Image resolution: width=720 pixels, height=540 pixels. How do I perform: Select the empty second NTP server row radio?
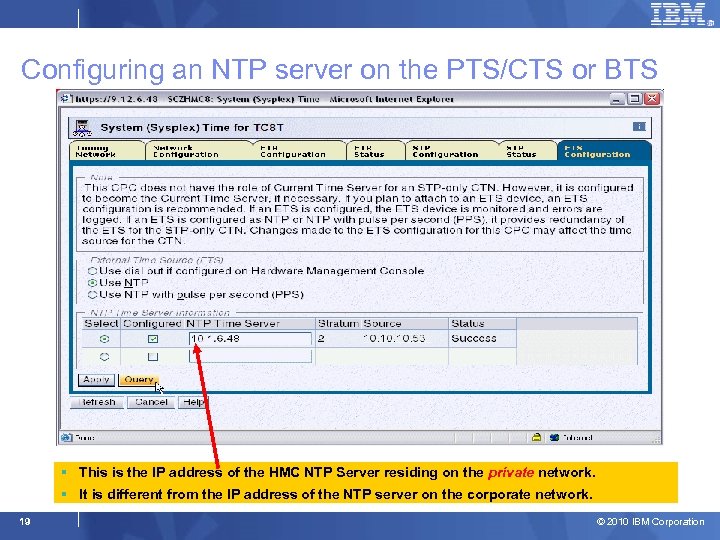pos(105,356)
